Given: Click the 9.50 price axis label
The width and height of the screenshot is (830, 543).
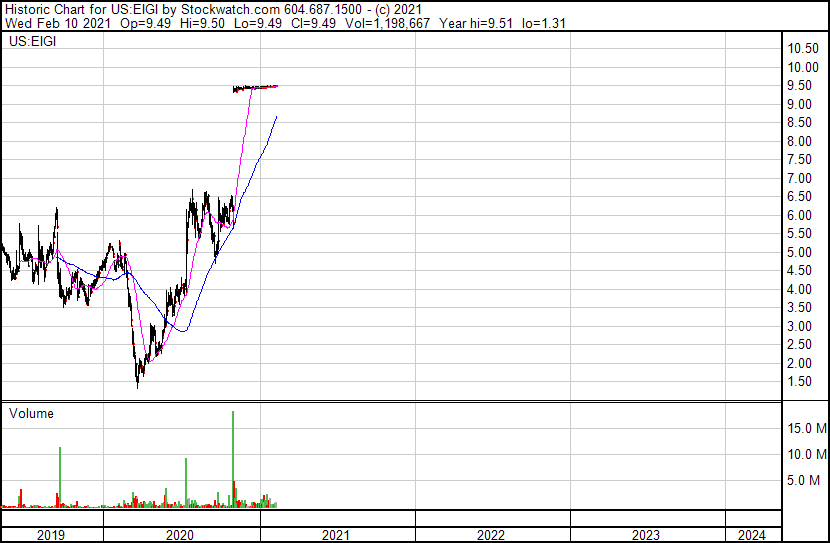Looking at the screenshot, I should (x=799, y=86).
